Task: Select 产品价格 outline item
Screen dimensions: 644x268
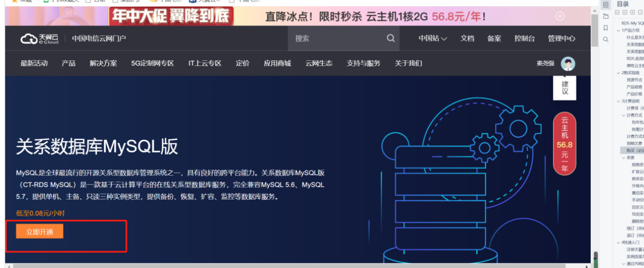Action: [634, 94]
